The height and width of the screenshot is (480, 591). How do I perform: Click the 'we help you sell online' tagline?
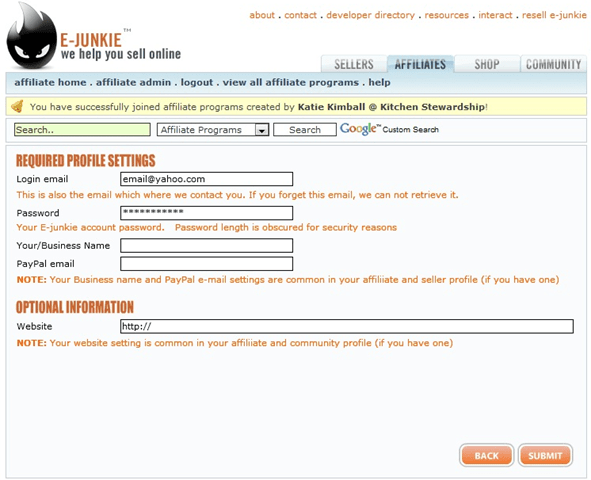coord(121,54)
